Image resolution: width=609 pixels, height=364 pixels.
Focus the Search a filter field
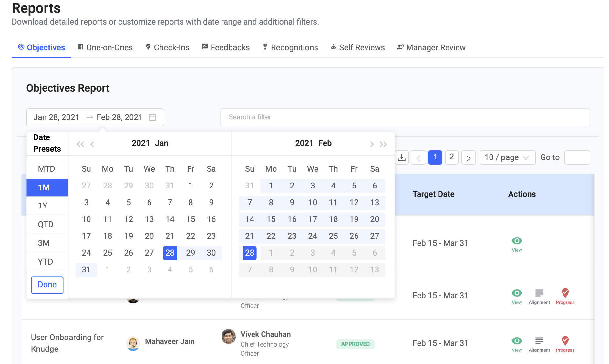coord(405,117)
